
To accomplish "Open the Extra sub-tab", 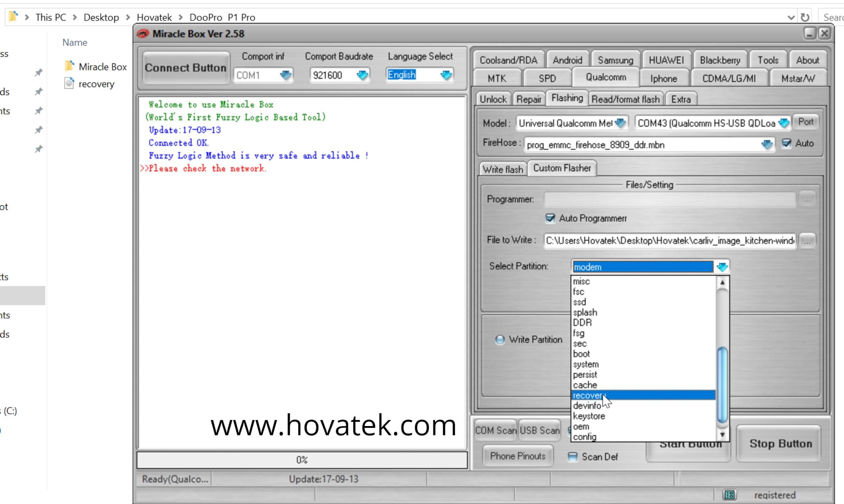I will (x=681, y=99).
